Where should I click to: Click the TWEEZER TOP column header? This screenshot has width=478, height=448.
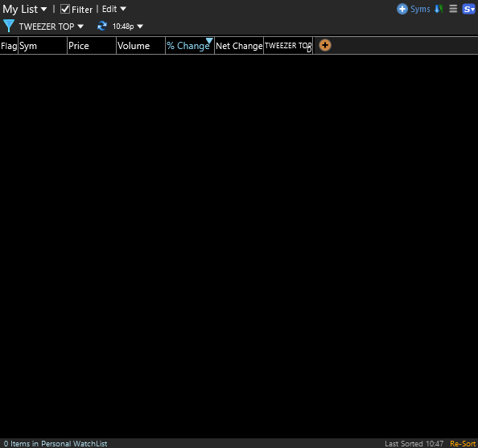tap(288, 46)
